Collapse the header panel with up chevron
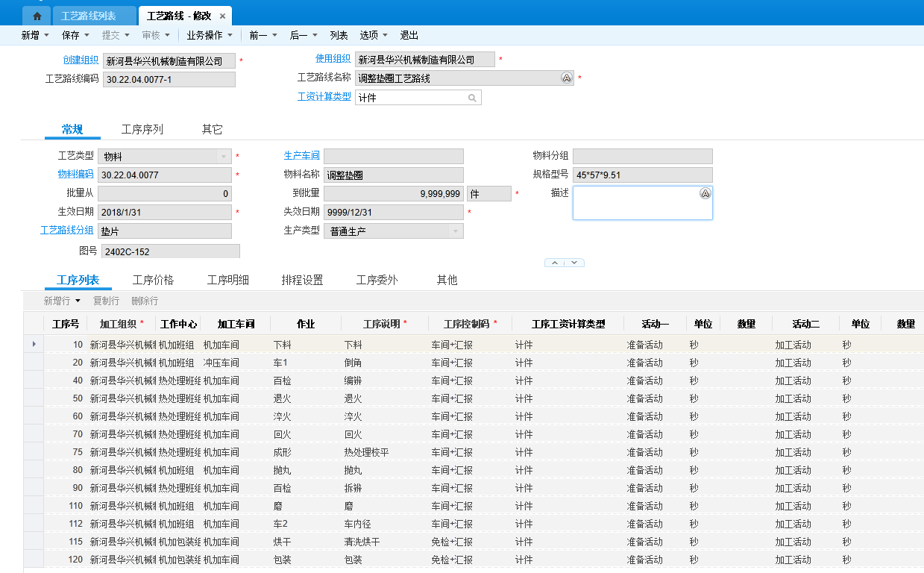The height and width of the screenshot is (573, 924). coord(555,263)
